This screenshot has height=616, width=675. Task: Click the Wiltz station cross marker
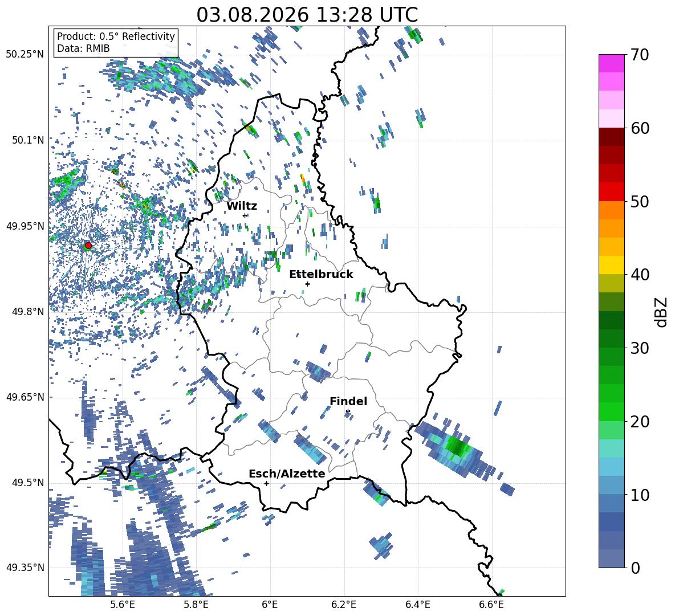[245, 215]
